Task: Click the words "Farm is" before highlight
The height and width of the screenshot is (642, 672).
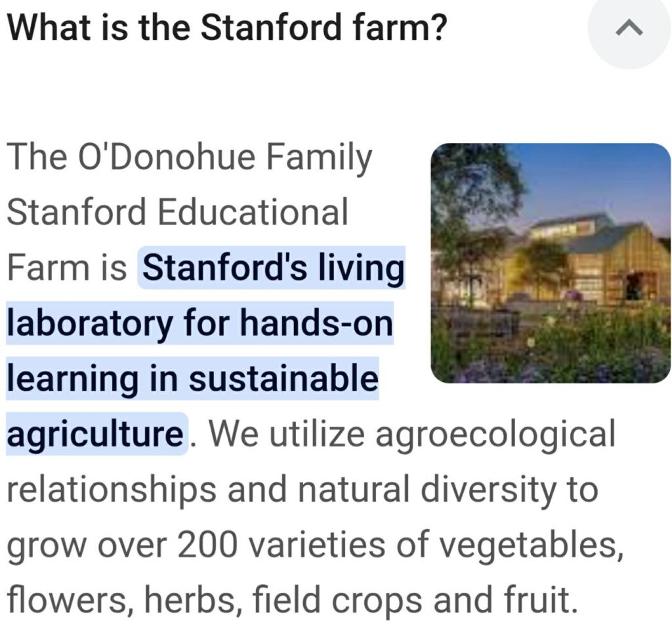Action: pyautogui.click(x=67, y=268)
